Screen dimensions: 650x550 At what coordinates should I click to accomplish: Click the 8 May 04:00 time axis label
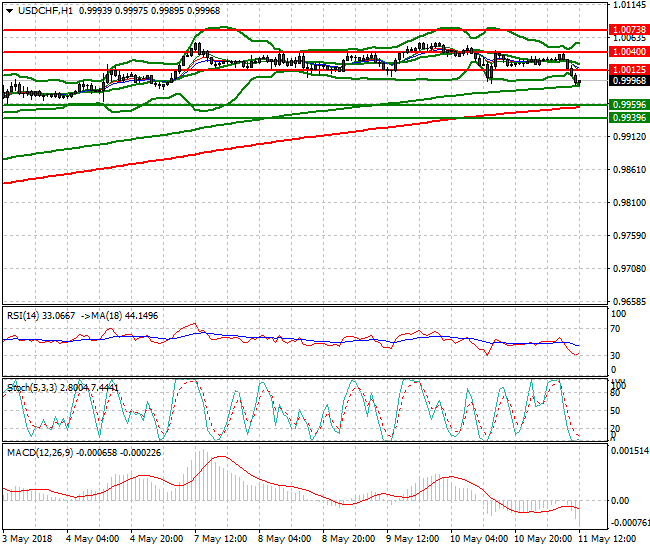pos(284,539)
